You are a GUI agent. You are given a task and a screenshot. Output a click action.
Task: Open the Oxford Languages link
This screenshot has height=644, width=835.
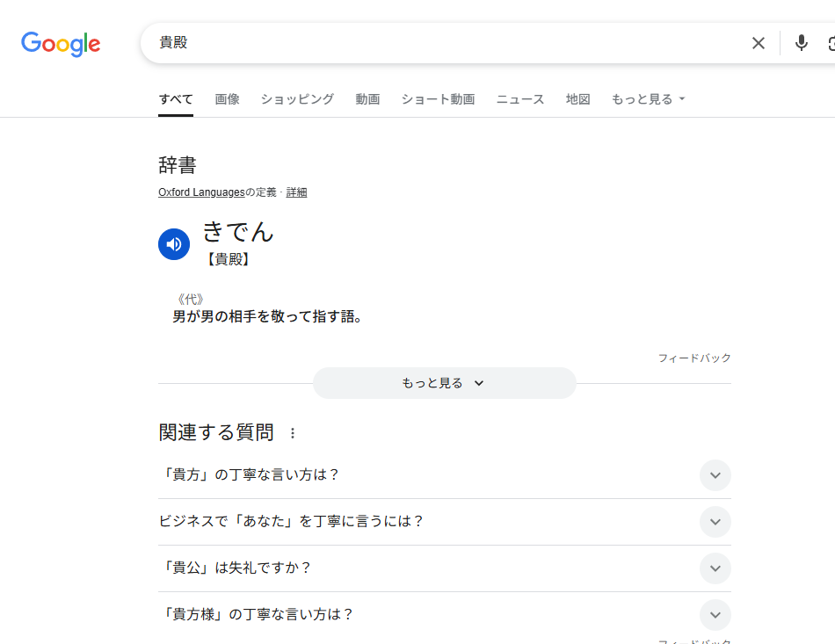coord(201,192)
